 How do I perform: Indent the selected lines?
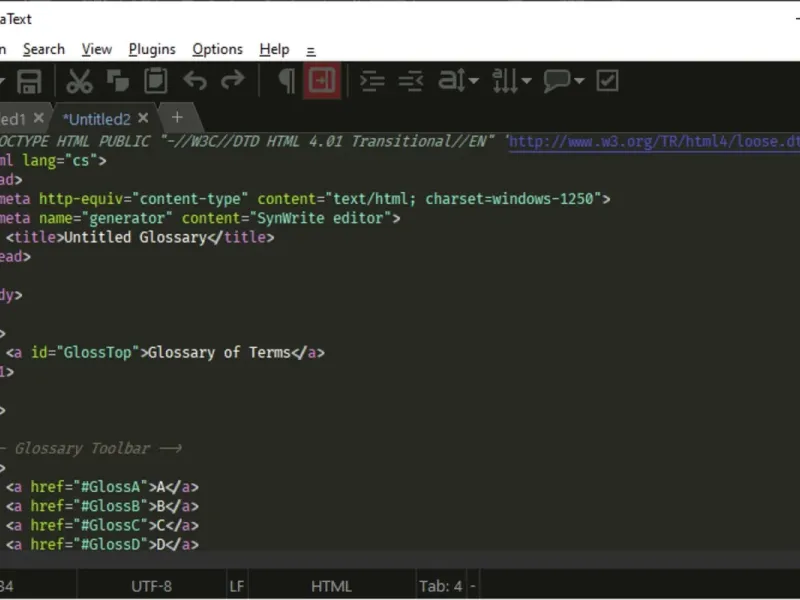[x=372, y=81]
